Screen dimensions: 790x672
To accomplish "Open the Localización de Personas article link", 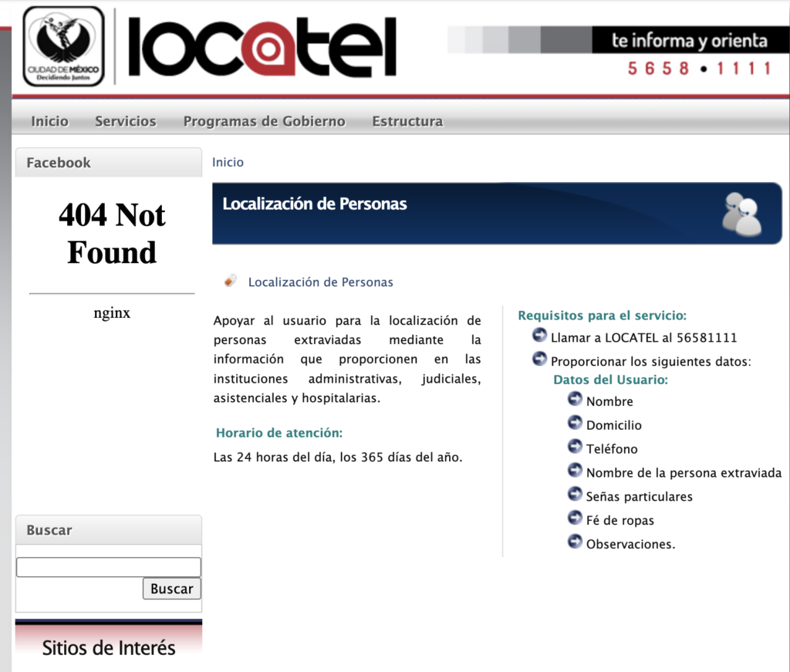I will tap(320, 282).
